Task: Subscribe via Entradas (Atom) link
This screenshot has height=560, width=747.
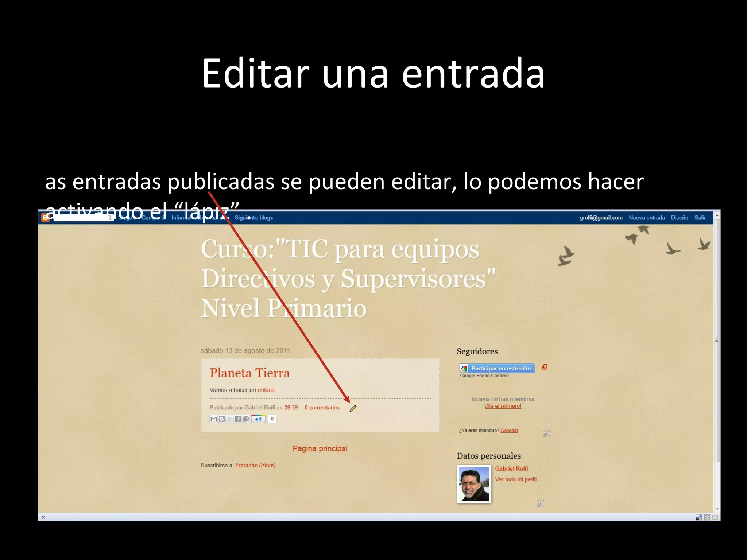Action: pos(255,465)
